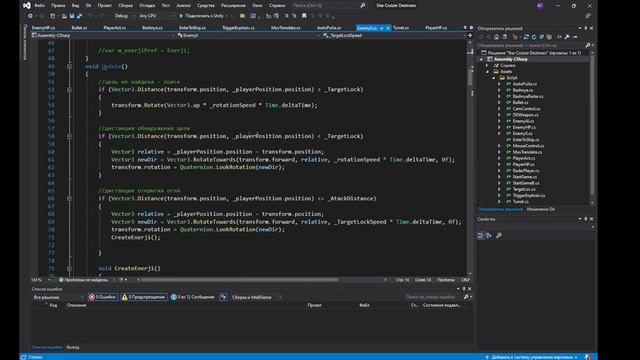The height and width of the screenshot is (360, 640).
Task: Collapse the fold marker at line 58
Action: pyautogui.click(x=69, y=136)
